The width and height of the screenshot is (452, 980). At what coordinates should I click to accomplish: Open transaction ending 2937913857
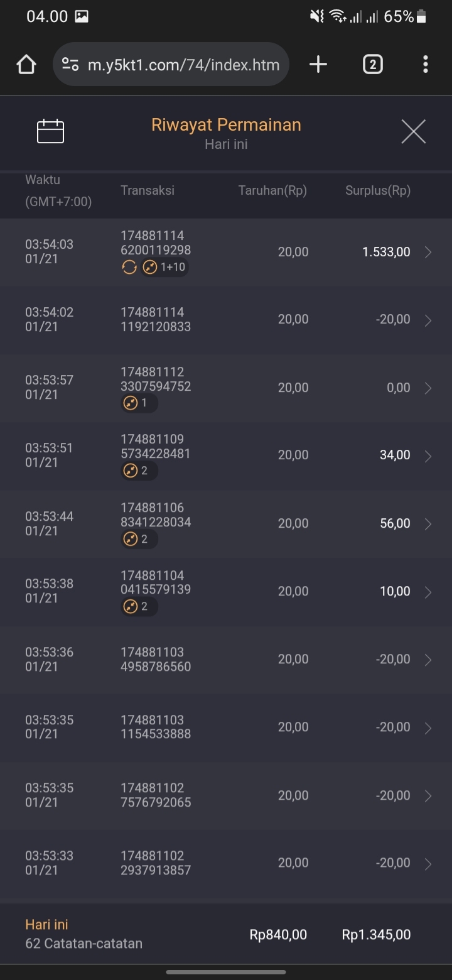(156, 863)
